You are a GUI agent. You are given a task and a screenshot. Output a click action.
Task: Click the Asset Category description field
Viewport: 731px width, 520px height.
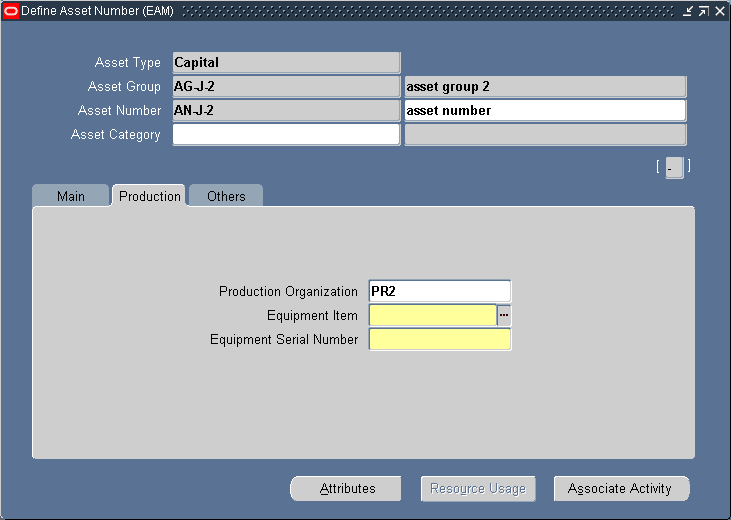(545, 134)
